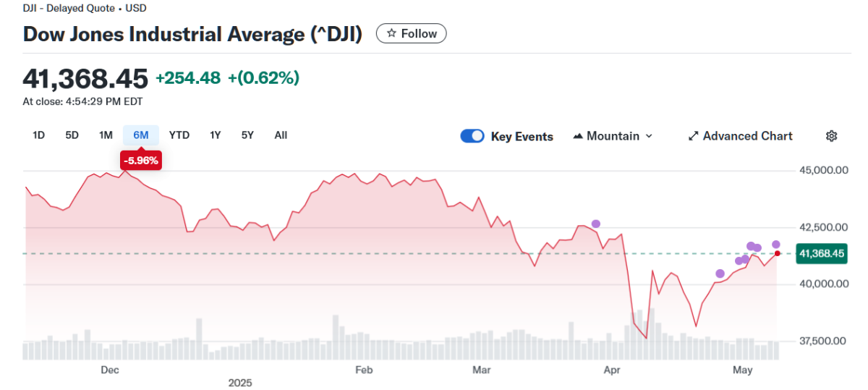Click the +254.48 change value

(x=188, y=78)
